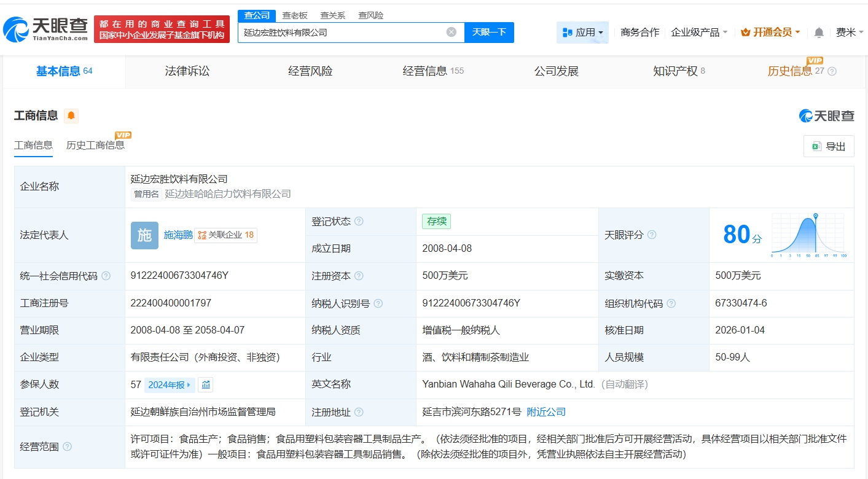The width and height of the screenshot is (868, 479).
Task: Open the chart icon beside 2024年报
Action: [206, 385]
